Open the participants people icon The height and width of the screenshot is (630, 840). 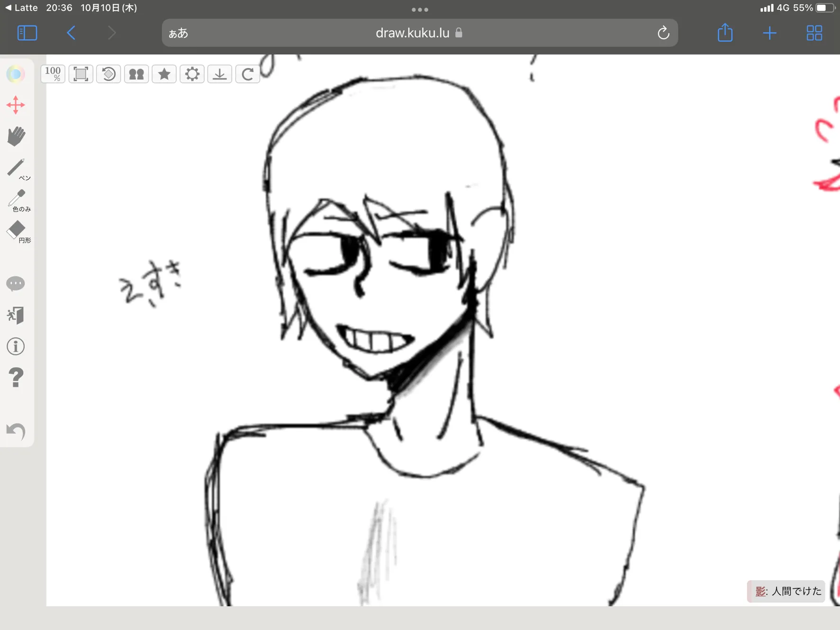point(136,74)
